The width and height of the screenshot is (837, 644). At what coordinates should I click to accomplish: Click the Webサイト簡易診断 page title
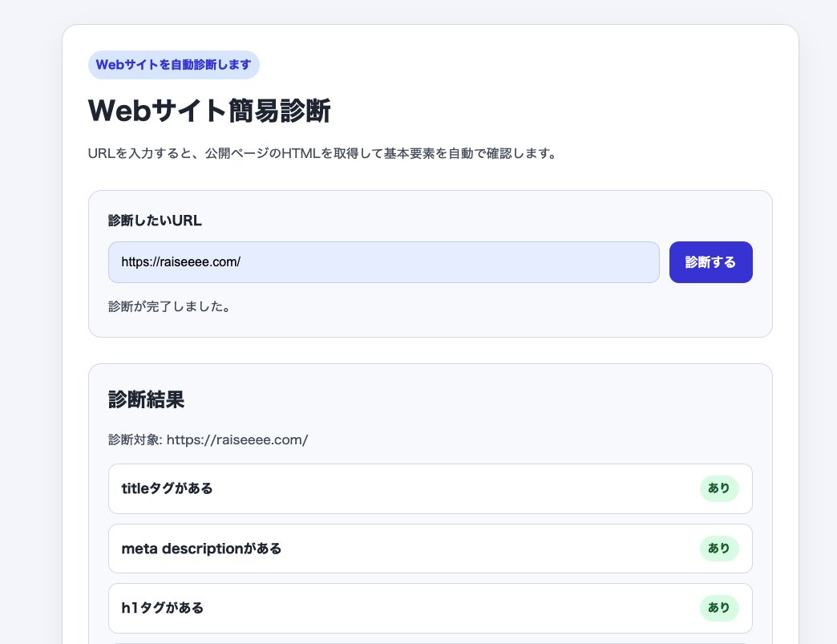[x=209, y=111]
